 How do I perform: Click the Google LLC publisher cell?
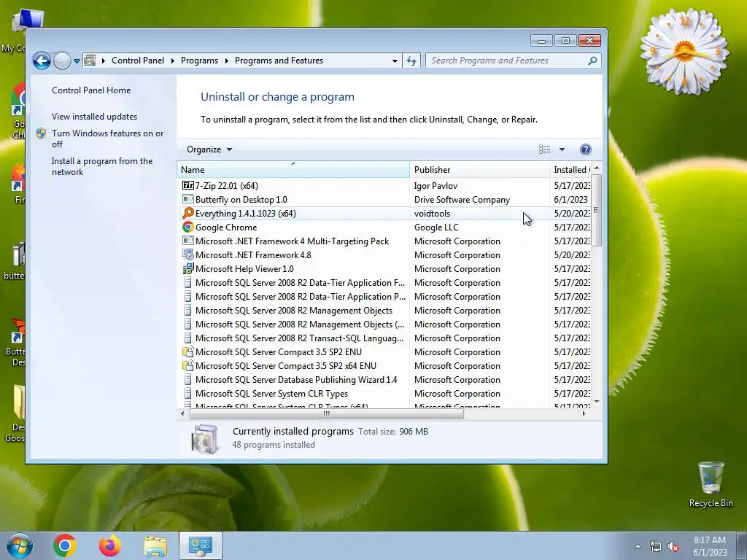(x=436, y=227)
